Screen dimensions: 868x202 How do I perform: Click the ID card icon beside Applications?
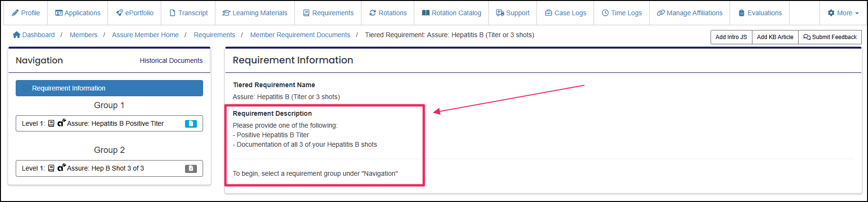[59, 13]
